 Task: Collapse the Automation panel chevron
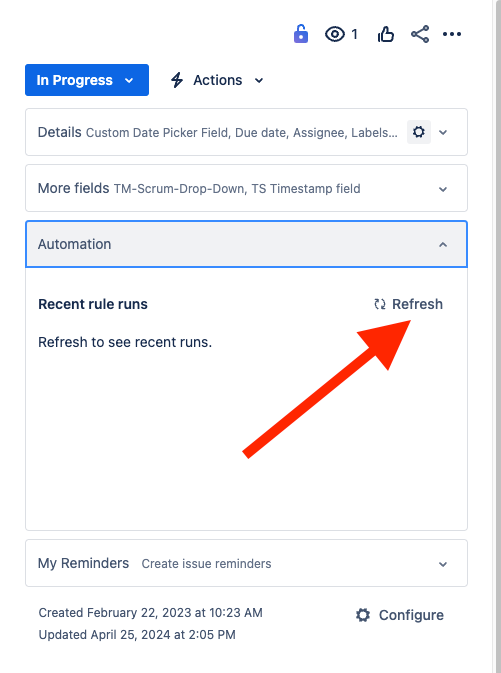tap(443, 245)
